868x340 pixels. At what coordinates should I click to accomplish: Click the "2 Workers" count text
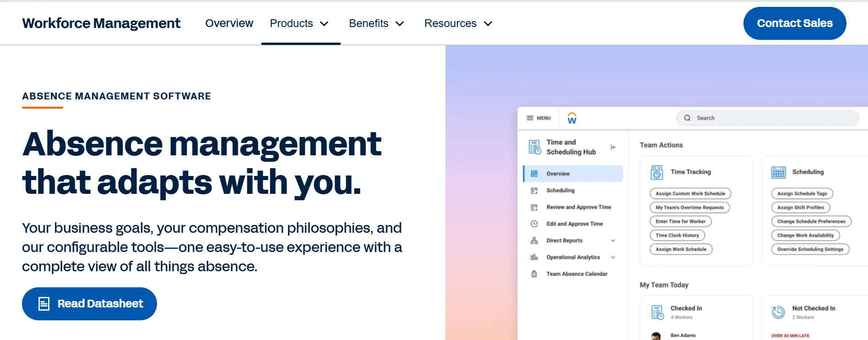click(803, 318)
